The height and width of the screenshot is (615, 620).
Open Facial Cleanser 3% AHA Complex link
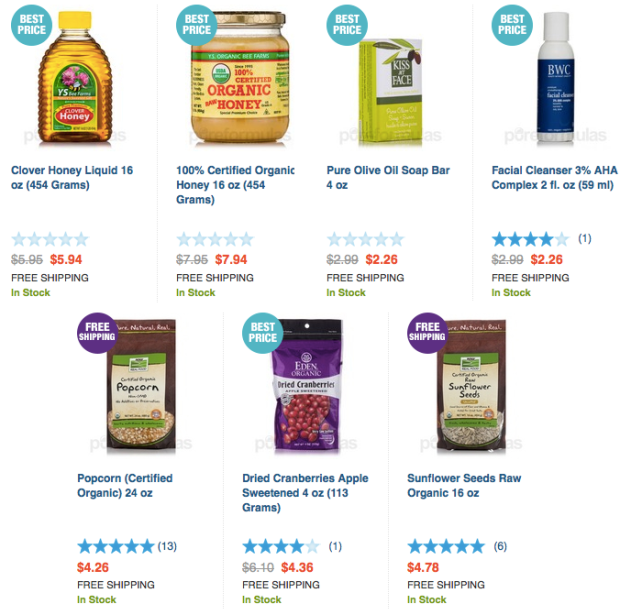(x=554, y=178)
